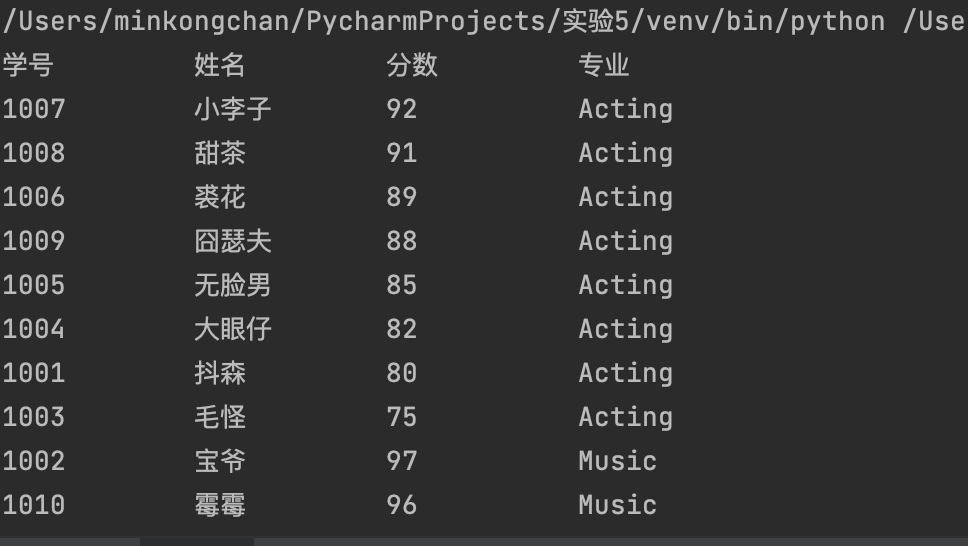Click Music in the 宝爷 row
This screenshot has width=968, height=546.
(617, 461)
